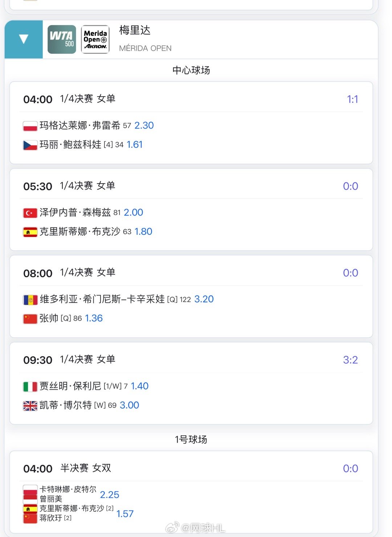The width and height of the screenshot is (392, 537).
Task: Open player 贾丝明·保利尼
Action: 70,386
